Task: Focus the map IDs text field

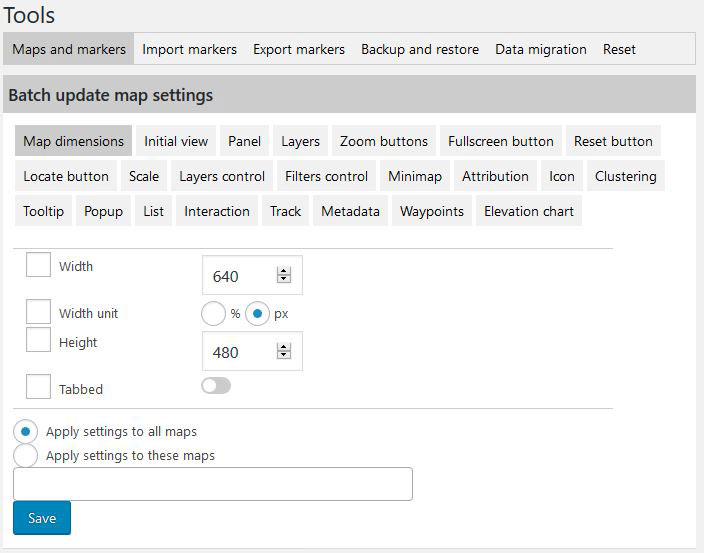Action: tap(213, 484)
